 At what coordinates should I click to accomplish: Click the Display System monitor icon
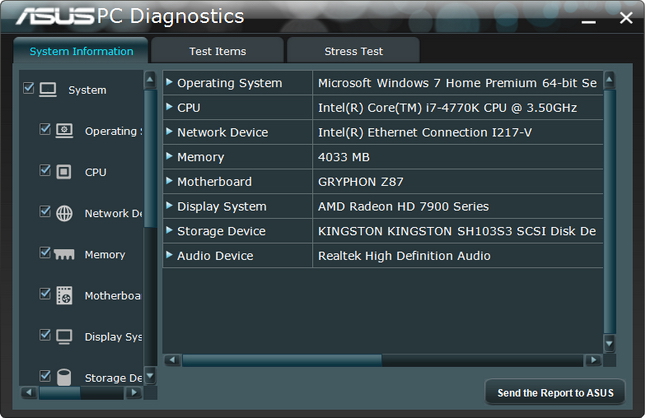coord(64,337)
